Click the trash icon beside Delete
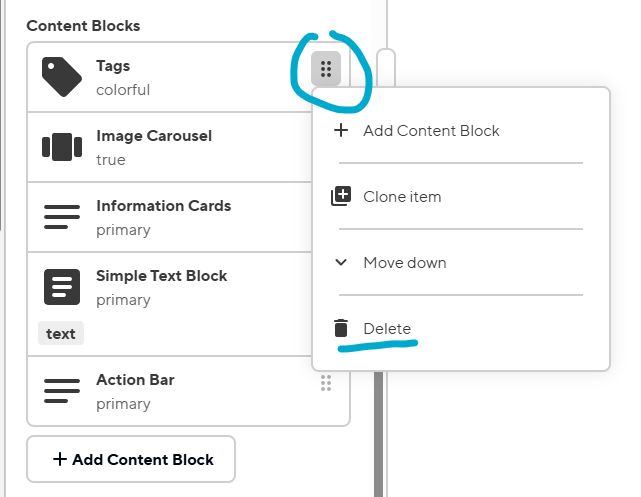 click(x=341, y=328)
